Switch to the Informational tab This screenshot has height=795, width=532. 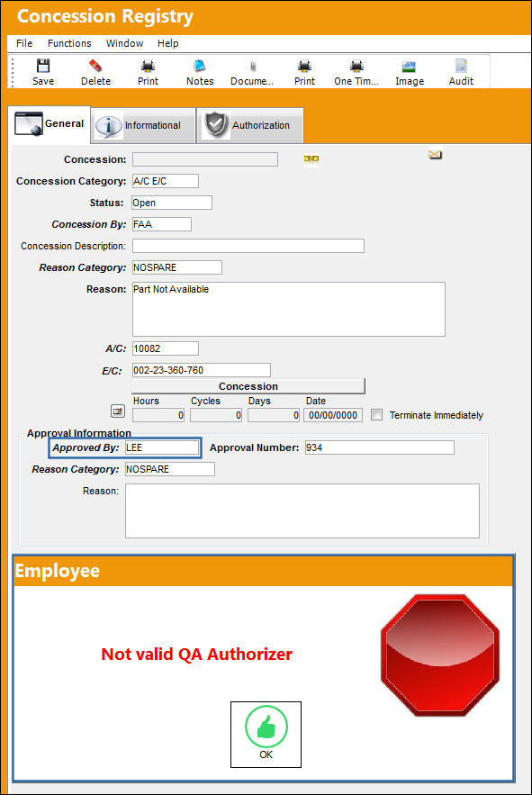point(143,125)
